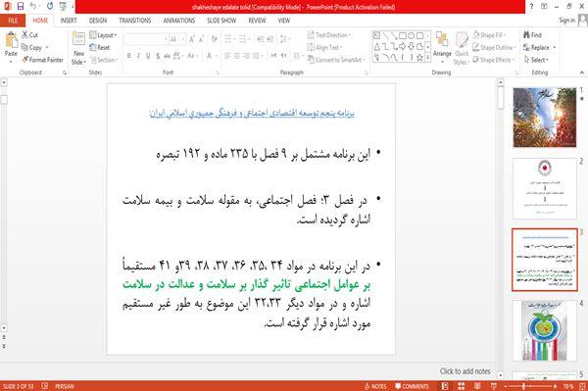Click the Save icon in quick access toolbar
This screenshot has width=588, height=391.
click(21, 6)
